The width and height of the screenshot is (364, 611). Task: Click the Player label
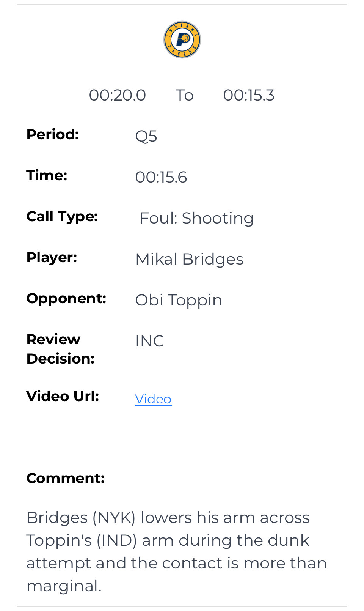52,257
